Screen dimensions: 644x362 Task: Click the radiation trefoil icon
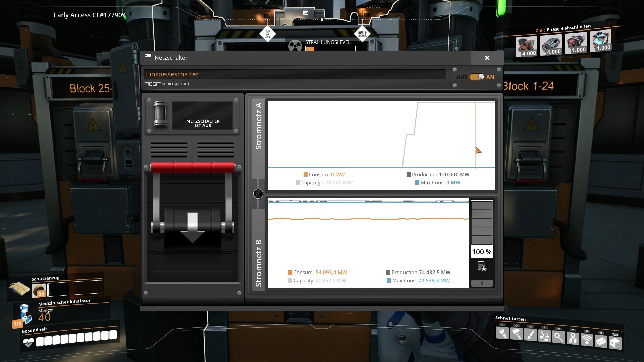click(295, 46)
